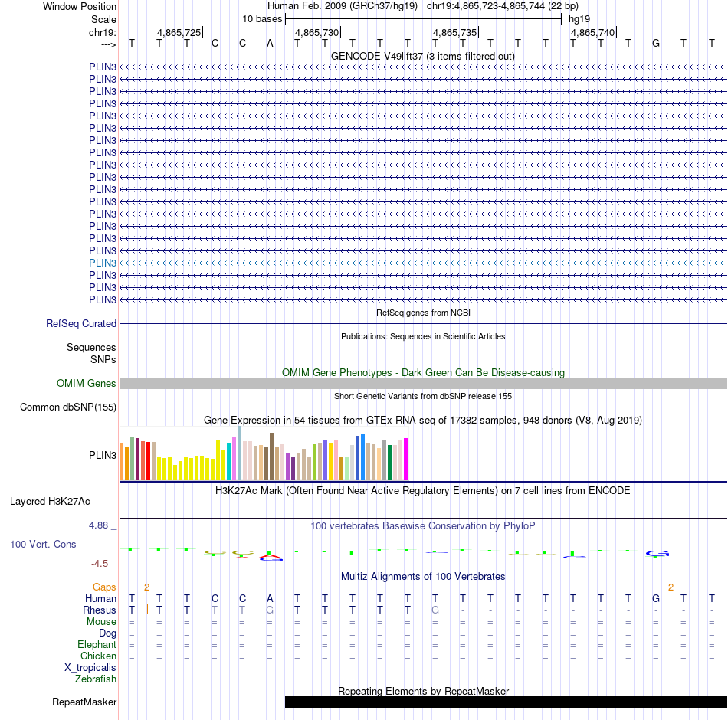Click '100 vertebrates Basewise Conservation by PhyloP'
The height and width of the screenshot is (720, 728).
[x=422, y=526]
